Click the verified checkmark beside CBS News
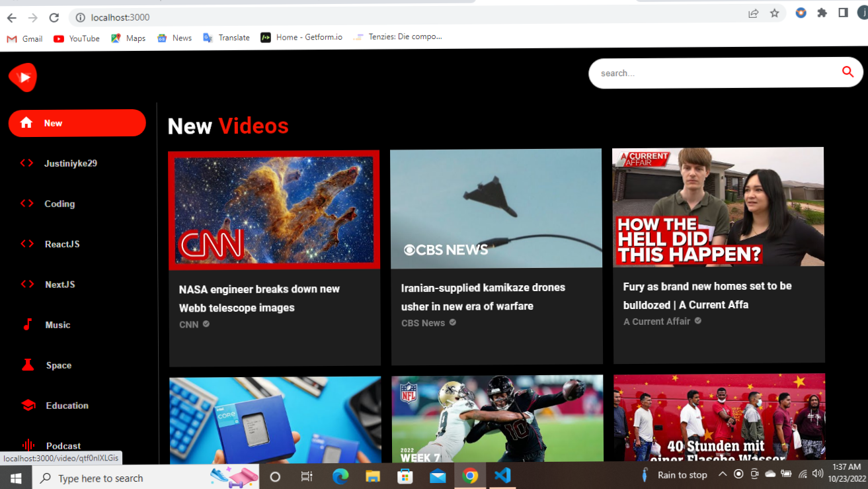The height and width of the screenshot is (489, 868). [x=452, y=322]
